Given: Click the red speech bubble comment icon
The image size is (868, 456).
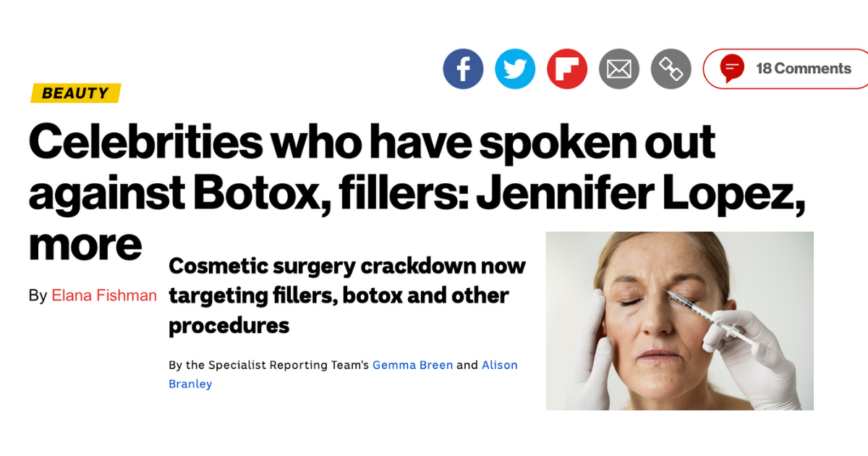Looking at the screenshot, I should click(x=732, y=69).
